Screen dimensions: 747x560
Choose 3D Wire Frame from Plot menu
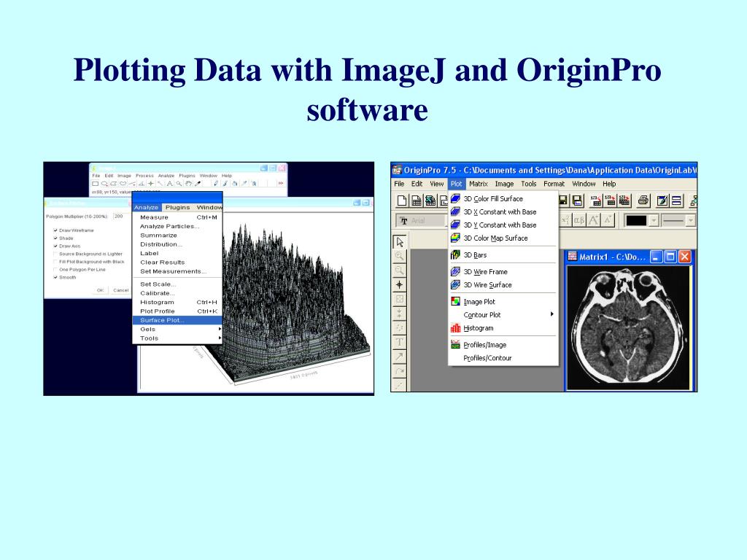tap(503, 271)
